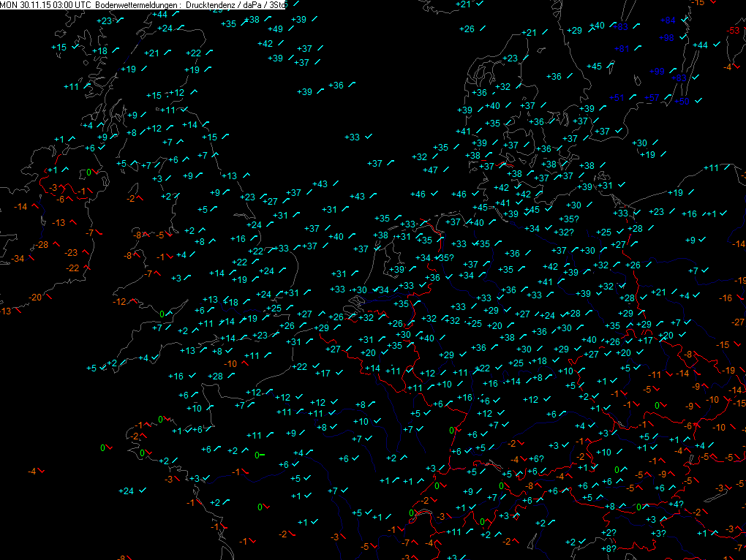746x560 pixels.
Task: Select the +49 station reading
Action: click(276, 29)
